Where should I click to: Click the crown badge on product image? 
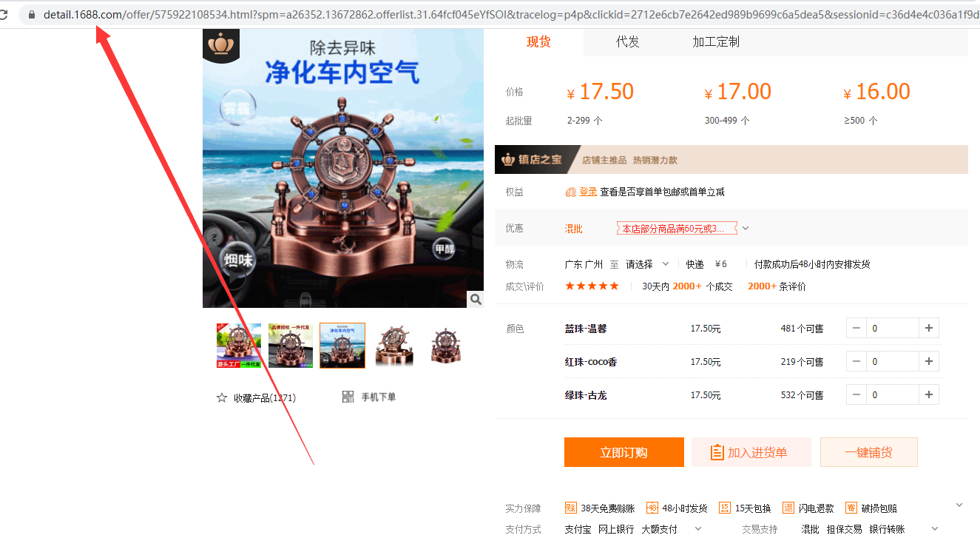click(220, 47)
